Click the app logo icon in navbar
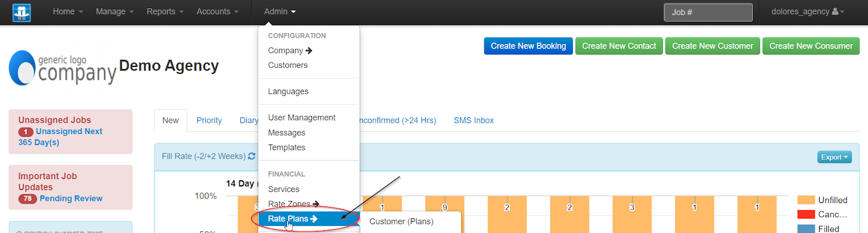The height and width of the screenshot is (233, 868). click(x=22, y=12)
